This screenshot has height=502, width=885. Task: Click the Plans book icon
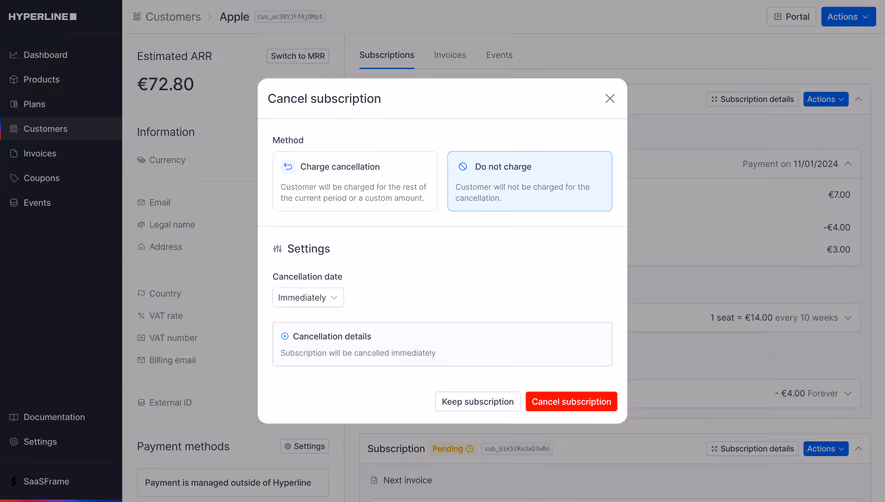click(14, 104)
